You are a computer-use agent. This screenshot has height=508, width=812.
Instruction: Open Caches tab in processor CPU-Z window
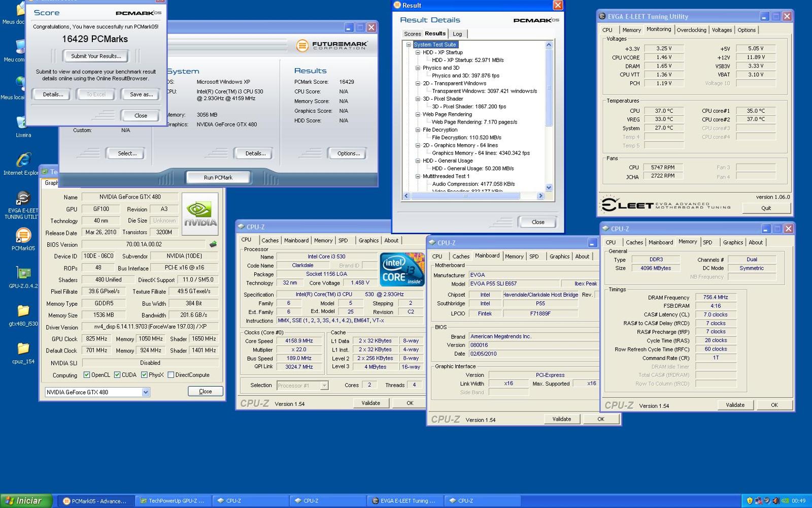point(270,241)
